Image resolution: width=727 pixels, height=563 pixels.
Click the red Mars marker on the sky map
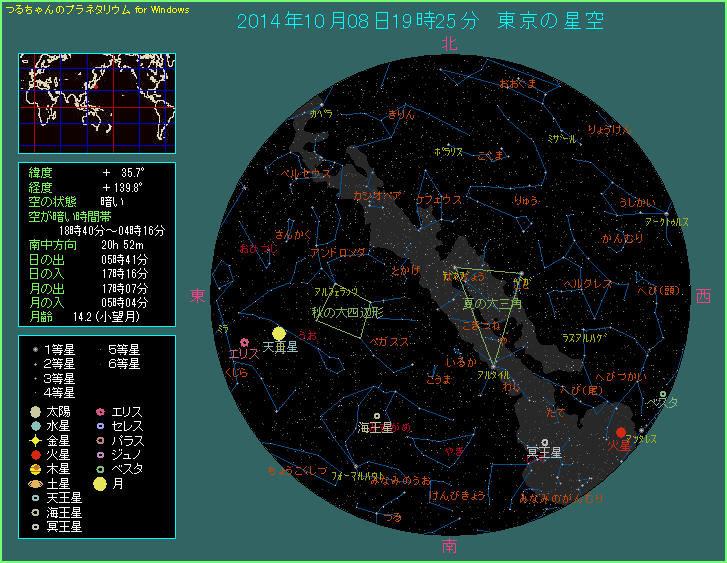point(621,432)
